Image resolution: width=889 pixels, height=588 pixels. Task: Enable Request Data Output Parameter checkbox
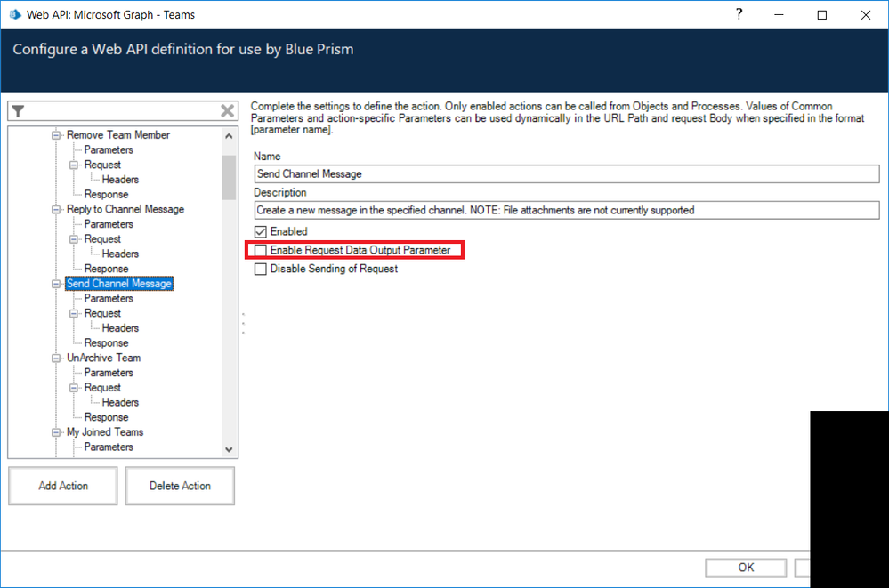point(261,251)
